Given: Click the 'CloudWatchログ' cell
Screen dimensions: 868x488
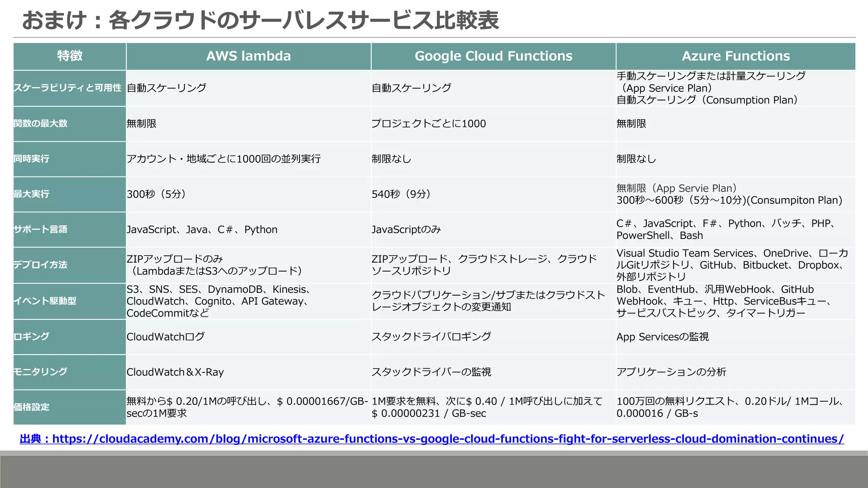Looking at the screenshot, I should point(248,337).
